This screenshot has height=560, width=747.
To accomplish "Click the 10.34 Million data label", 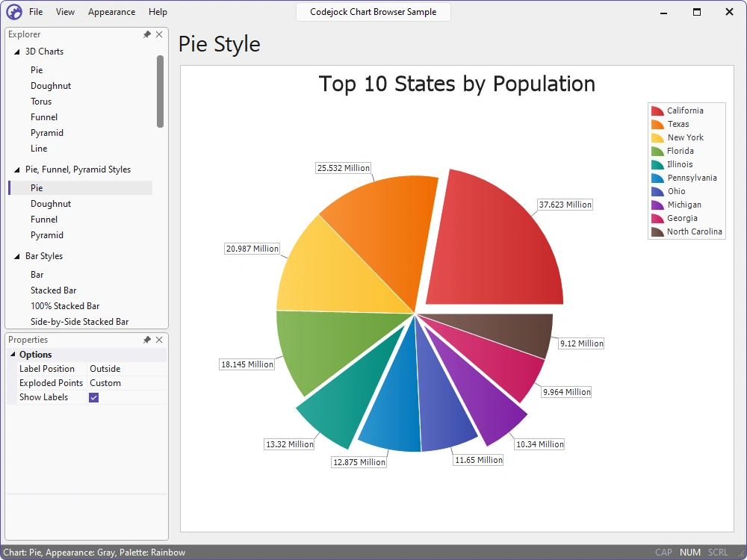I will click(540, 444).
